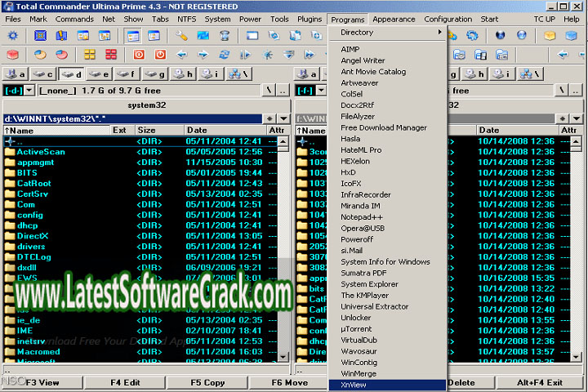Open the NTFS menu
The width and height of the screenshot is (588, 392).
pos(187,19)
